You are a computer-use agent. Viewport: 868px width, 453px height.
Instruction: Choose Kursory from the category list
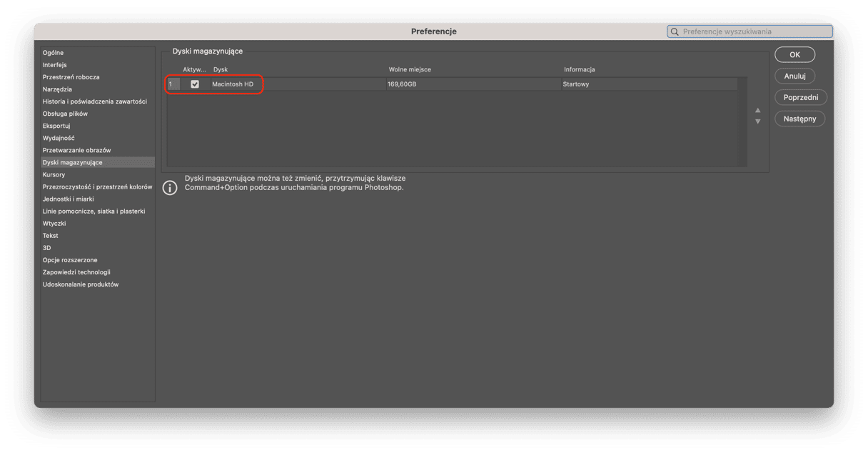[54, 174]
